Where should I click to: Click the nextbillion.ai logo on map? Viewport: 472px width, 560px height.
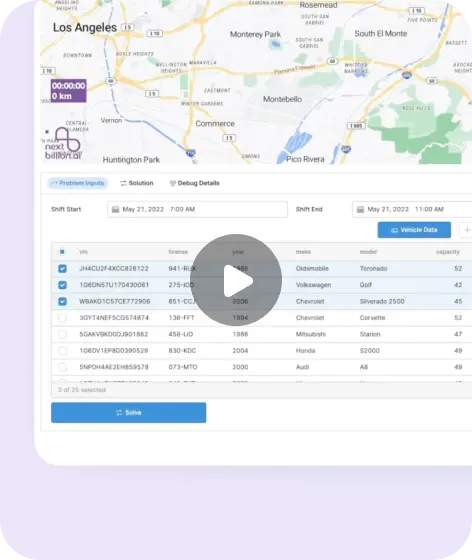(x=64, y=144)
